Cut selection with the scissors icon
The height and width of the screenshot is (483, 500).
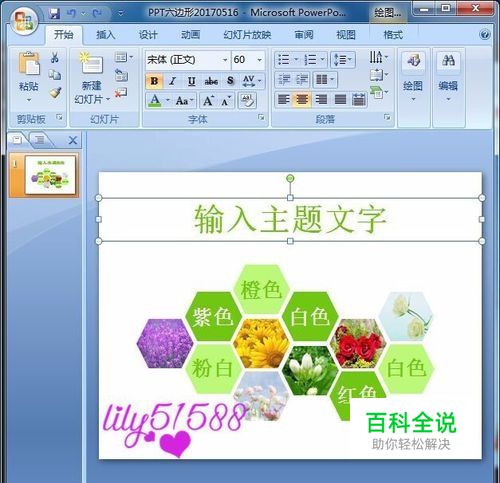[x=55, y=58]
